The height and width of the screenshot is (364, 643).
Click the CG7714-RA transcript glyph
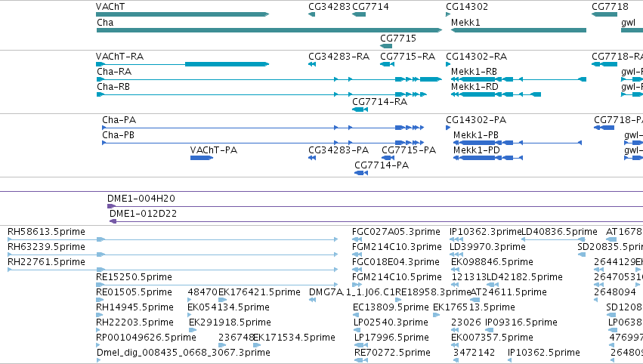tap(360, 110)
